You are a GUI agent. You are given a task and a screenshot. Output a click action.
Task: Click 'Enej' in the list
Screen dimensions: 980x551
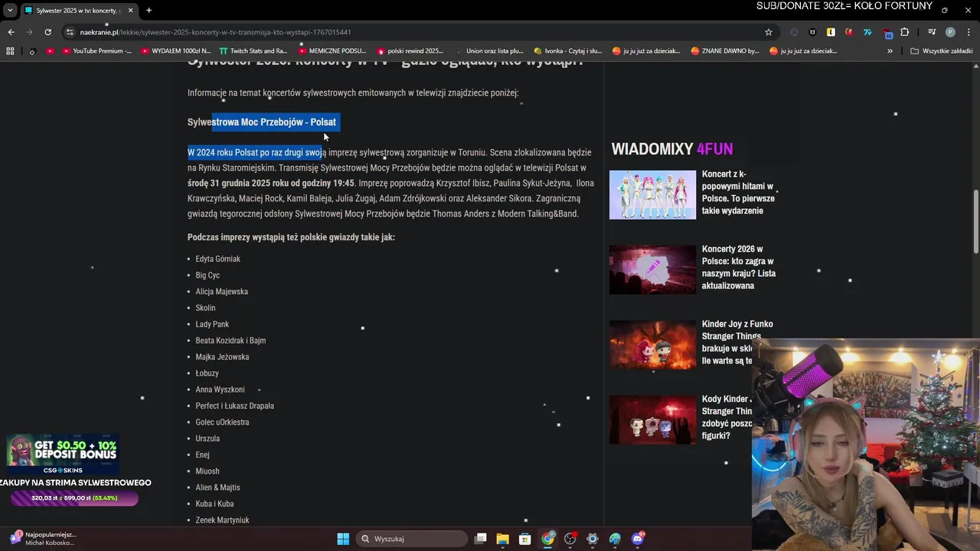202,455
